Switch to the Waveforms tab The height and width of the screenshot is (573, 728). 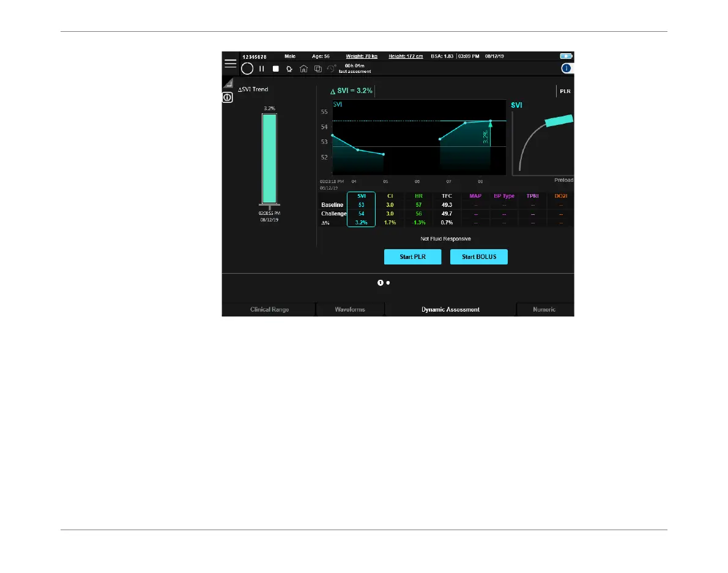[350, 310]
